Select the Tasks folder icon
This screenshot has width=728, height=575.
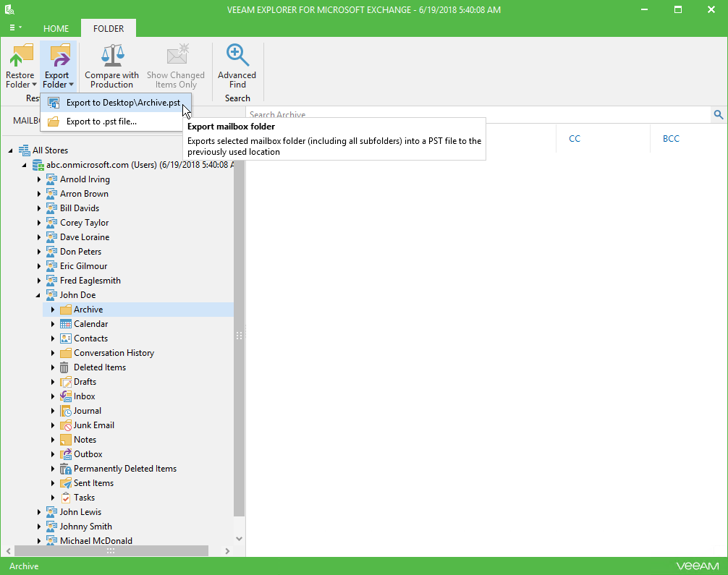click(66, 498)
